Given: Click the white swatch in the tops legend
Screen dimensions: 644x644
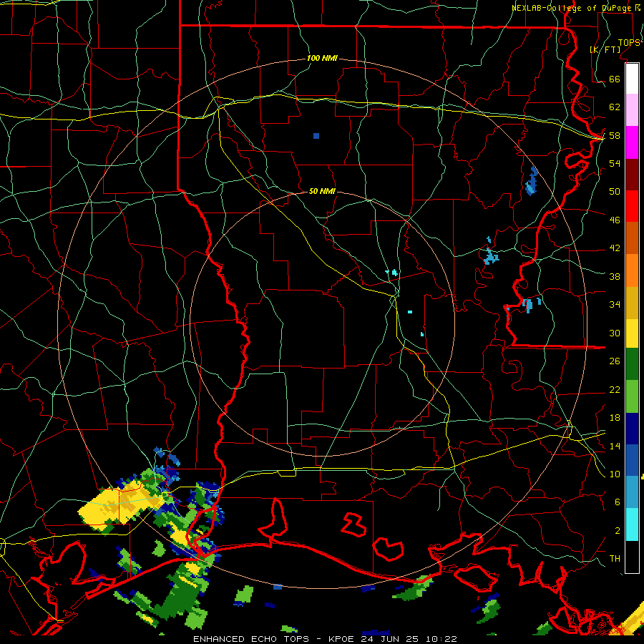Looking at the screenshot, I should (x=632, y=79).
